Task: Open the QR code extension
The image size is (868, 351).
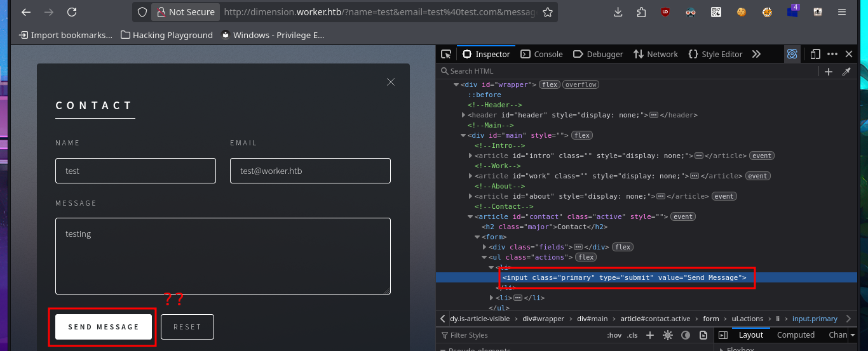Action: pos(716,12)
